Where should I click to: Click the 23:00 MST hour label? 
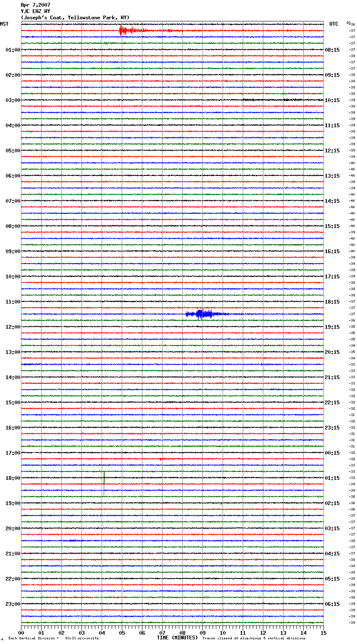click(x=13, y=604)
